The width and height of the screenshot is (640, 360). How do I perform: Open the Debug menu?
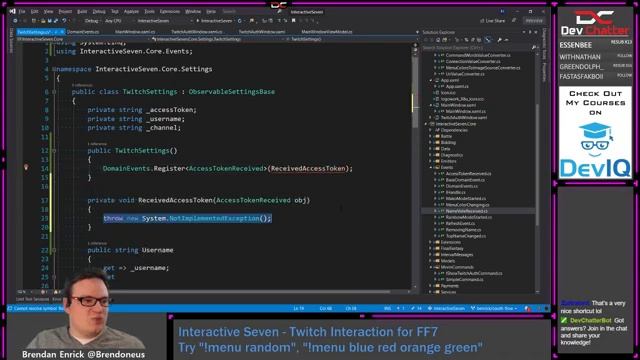[x=99, y=12]
